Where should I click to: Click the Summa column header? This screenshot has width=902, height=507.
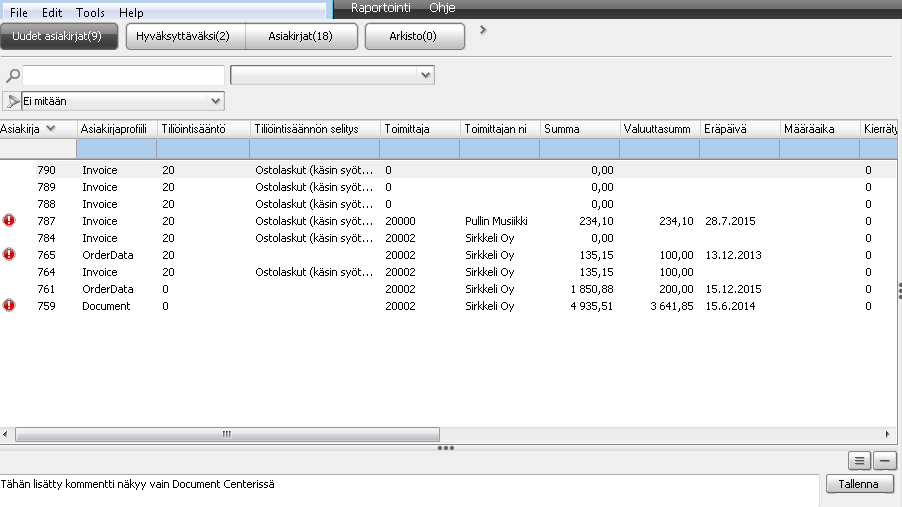pos(580,129)
